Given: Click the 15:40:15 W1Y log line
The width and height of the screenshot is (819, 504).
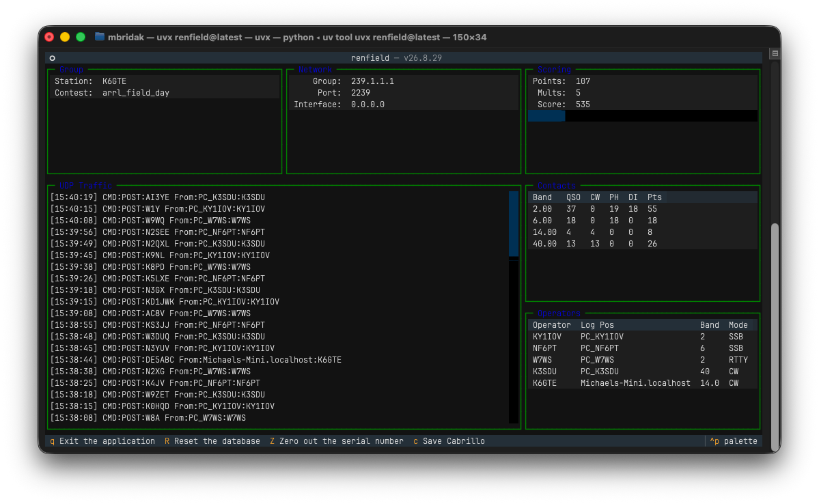Looking at the screenshot, I should (158, 209).
